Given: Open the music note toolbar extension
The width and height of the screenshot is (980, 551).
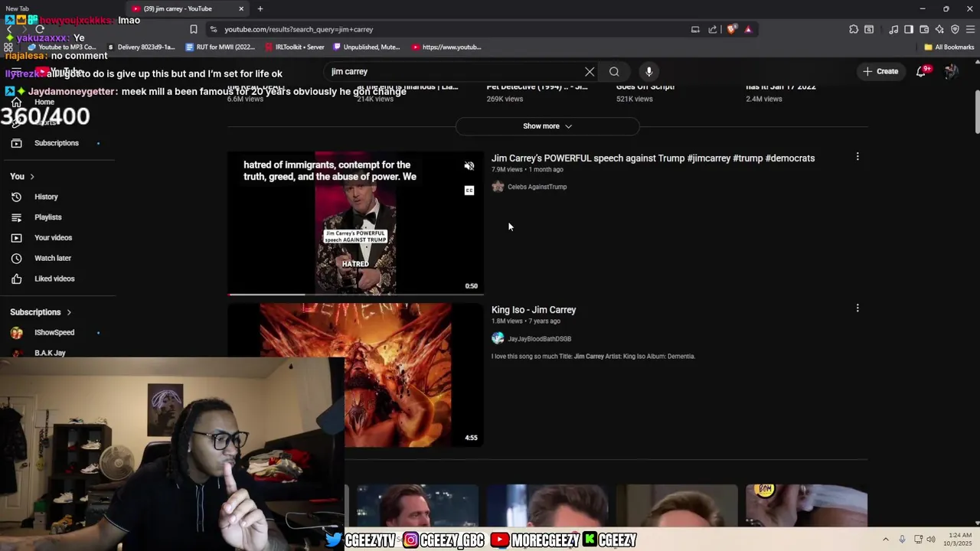Looking at the screenshot, I should tap(893, 29).
